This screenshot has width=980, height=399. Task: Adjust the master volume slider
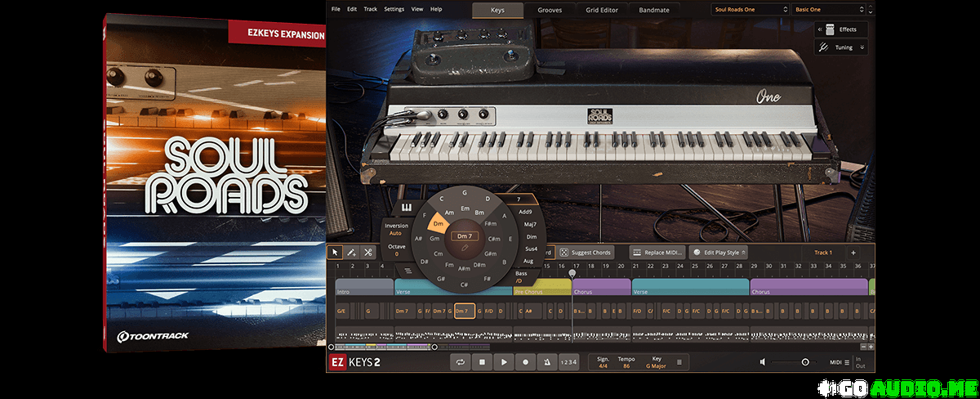pos(805,362)
